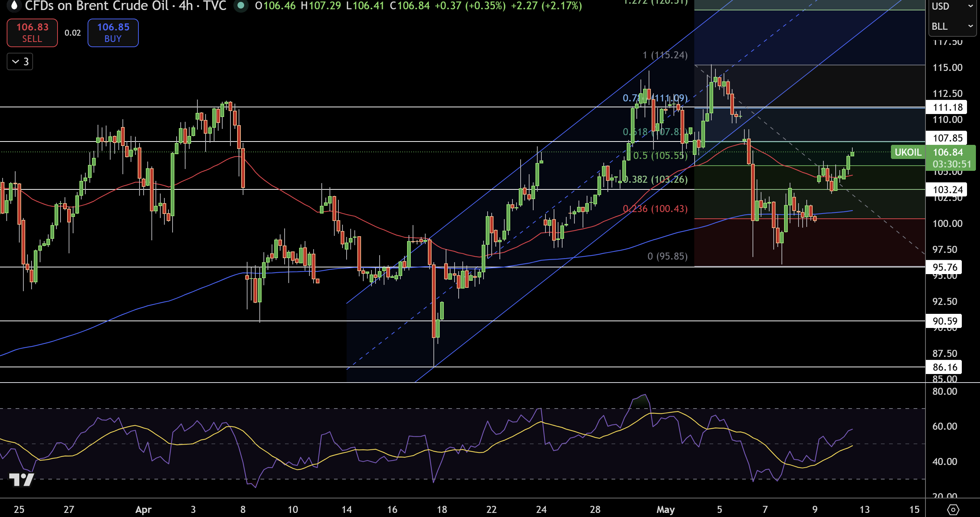Click the change value +2.27 (+2.17%)
Viewport: 980px width, 517px height.
[x=546, y=6]
